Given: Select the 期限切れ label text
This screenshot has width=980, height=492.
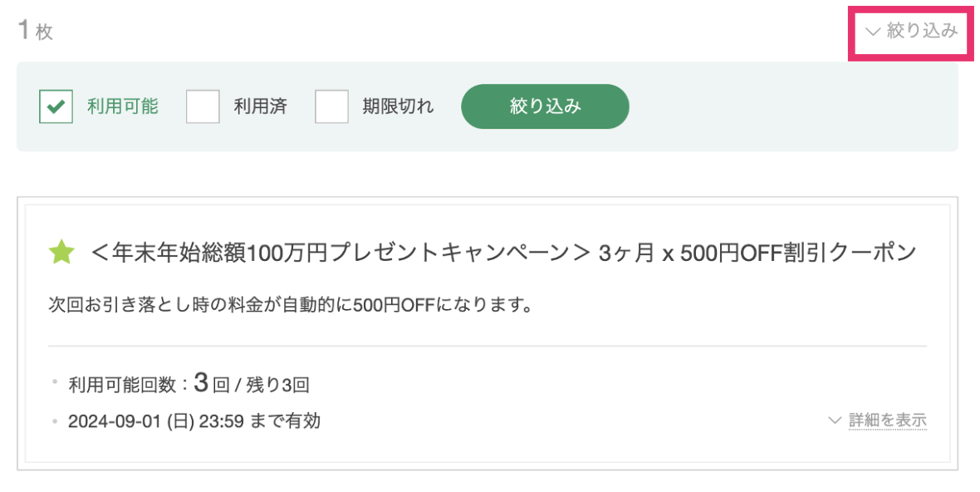Looking at the screenshot, I should [x=398, y=106].
